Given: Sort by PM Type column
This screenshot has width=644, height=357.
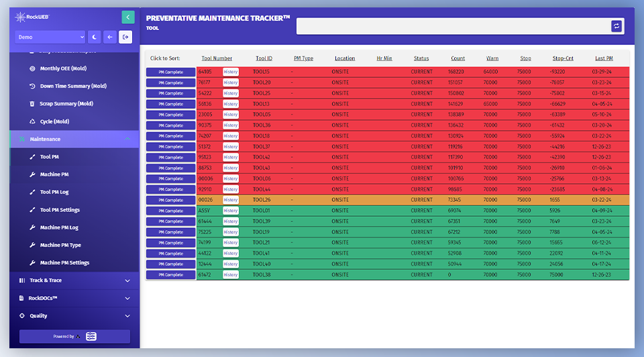Looking at the screenshot, I should pos(303,58).
